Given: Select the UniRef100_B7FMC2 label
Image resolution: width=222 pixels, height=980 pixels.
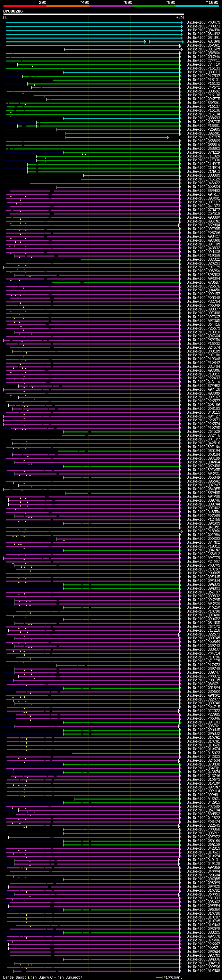Looking at the screenshot, I should point(203,542).
